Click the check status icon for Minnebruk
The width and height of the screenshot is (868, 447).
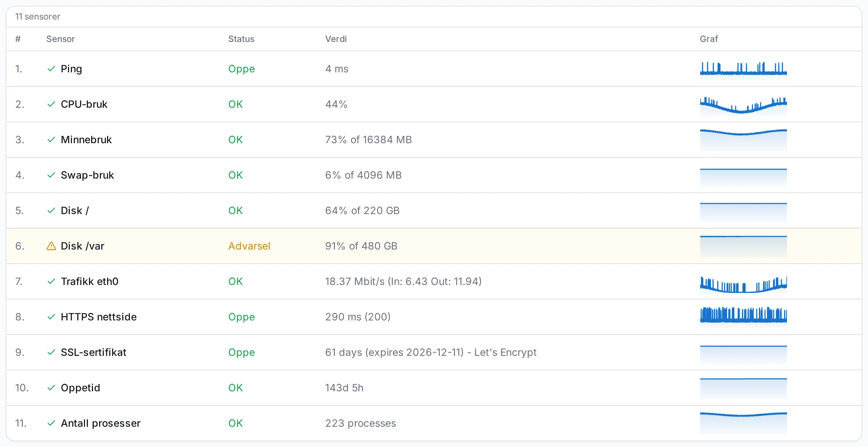pyautogui.click(x=51, y=140)
